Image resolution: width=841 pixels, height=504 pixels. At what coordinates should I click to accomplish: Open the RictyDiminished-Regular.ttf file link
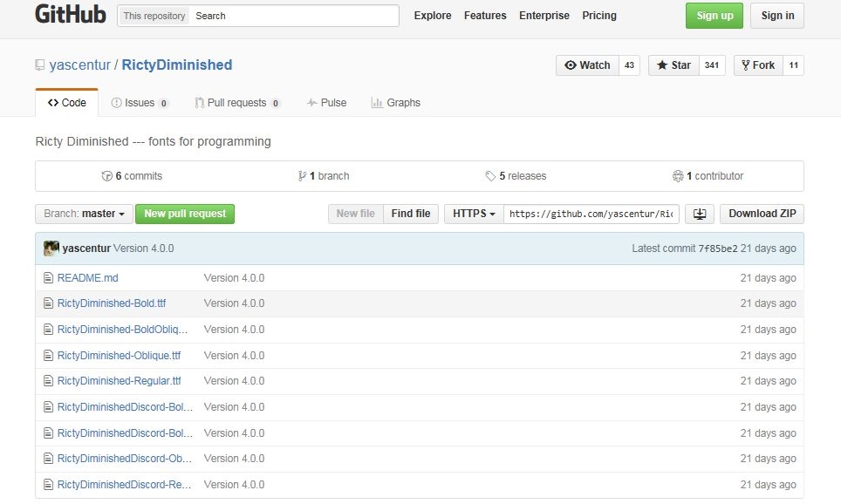point(119,381)
